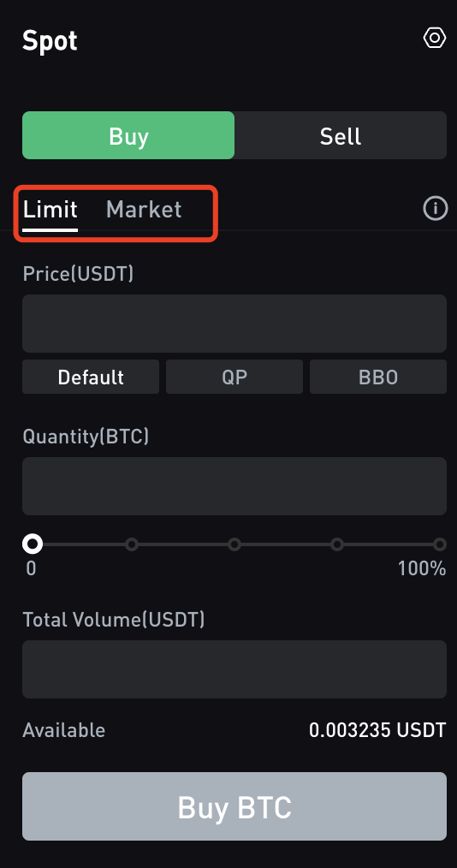Switch to the Sell side
457x868 pixels.
tap(341, 135)
